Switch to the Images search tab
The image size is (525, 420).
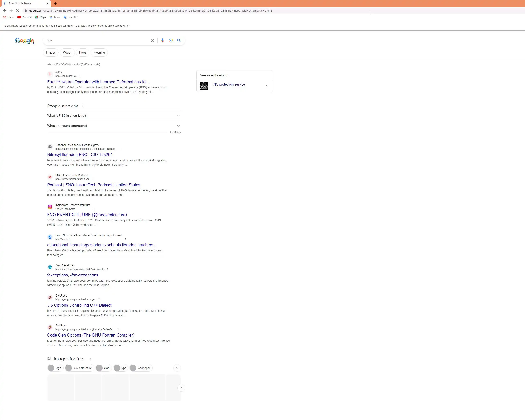[51, 52]
